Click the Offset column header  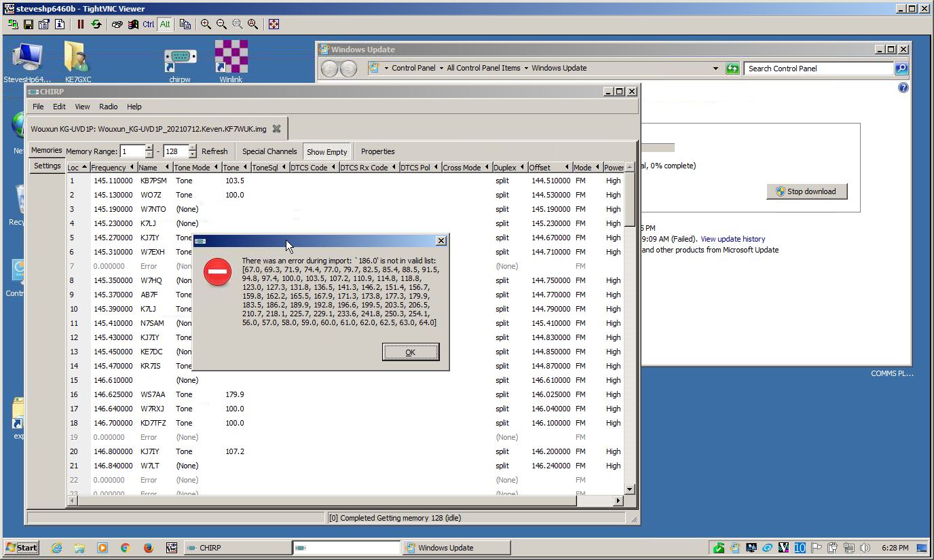550,168
